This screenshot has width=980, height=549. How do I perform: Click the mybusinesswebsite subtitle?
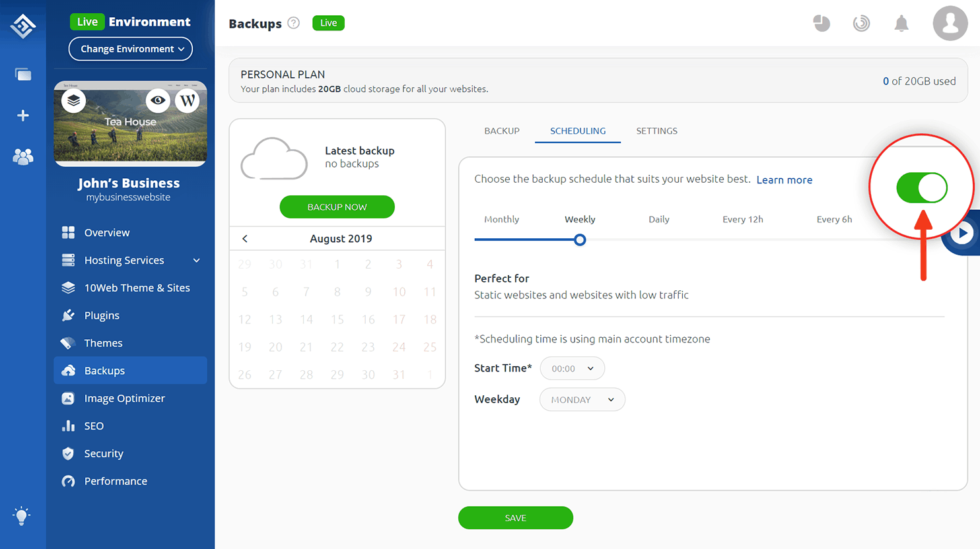point(128,197)
